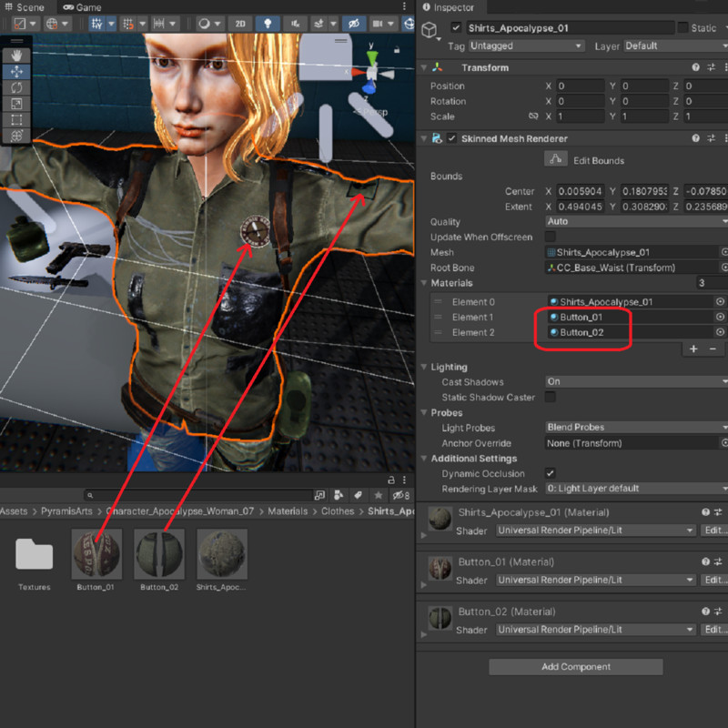Click the Edit Bounds icon button
This screenshot has height=728, width=728.
tap(556, 160)
